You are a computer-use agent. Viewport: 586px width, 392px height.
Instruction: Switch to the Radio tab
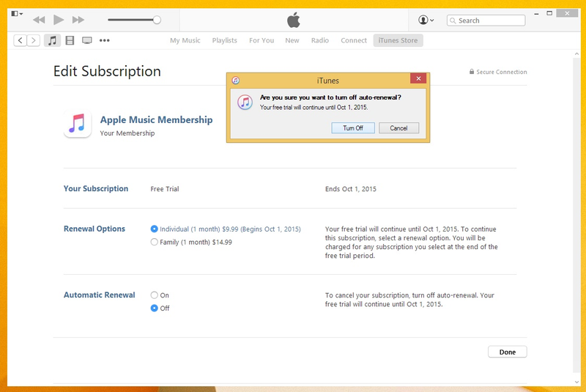(x=320, y=40)
